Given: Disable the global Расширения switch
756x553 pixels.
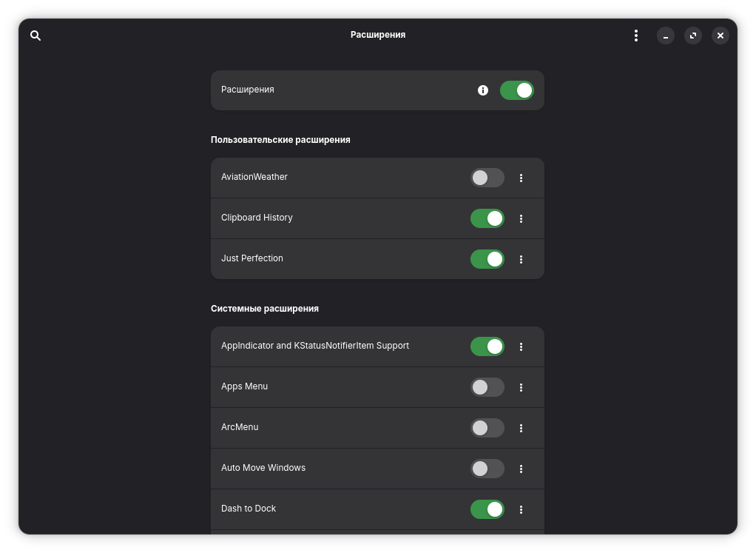Looking at the screenshot, I should tap(516, 90).
